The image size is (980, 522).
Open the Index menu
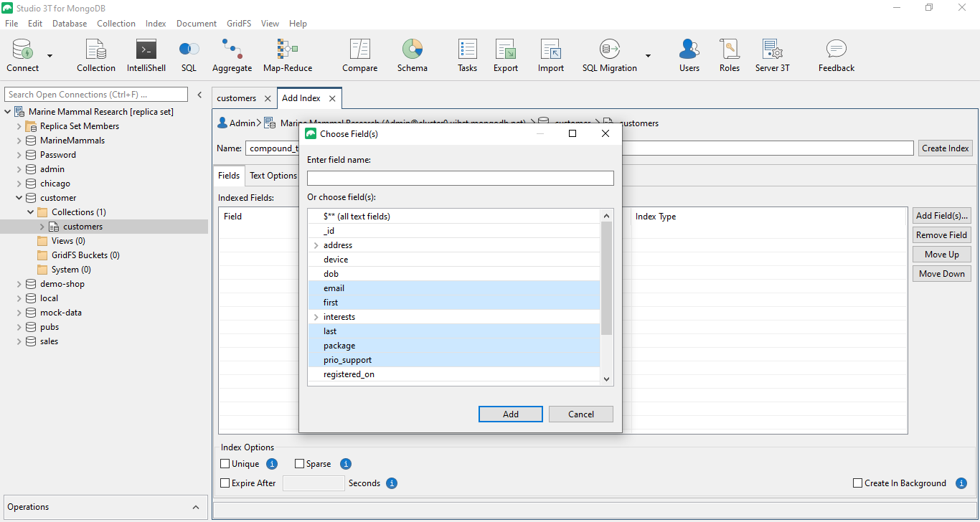(156, 23)
